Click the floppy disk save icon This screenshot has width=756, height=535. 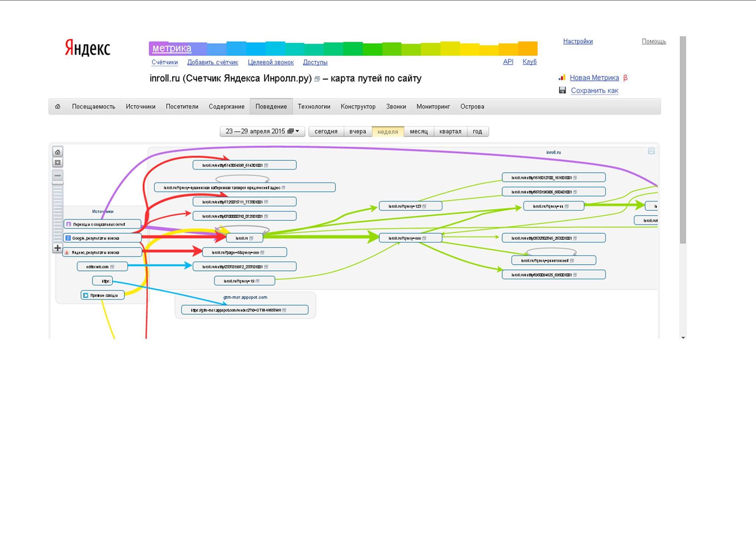coord(563,90)
